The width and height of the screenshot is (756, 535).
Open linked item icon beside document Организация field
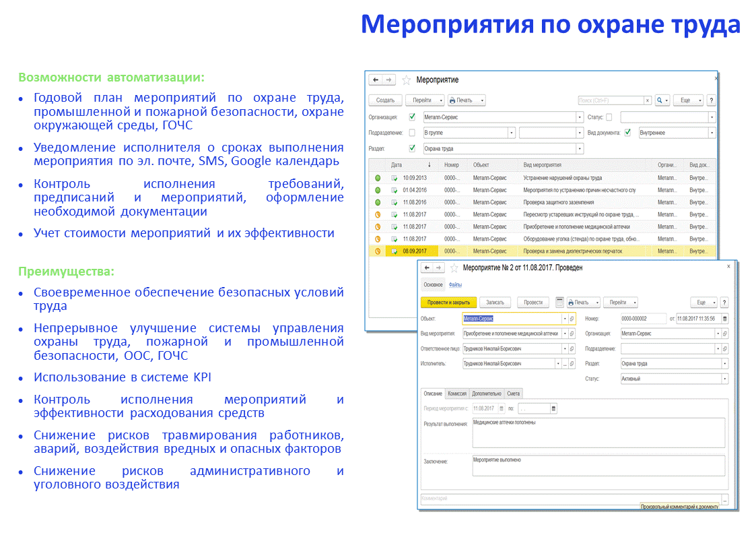pyautogui.click(x=724, y=334)
